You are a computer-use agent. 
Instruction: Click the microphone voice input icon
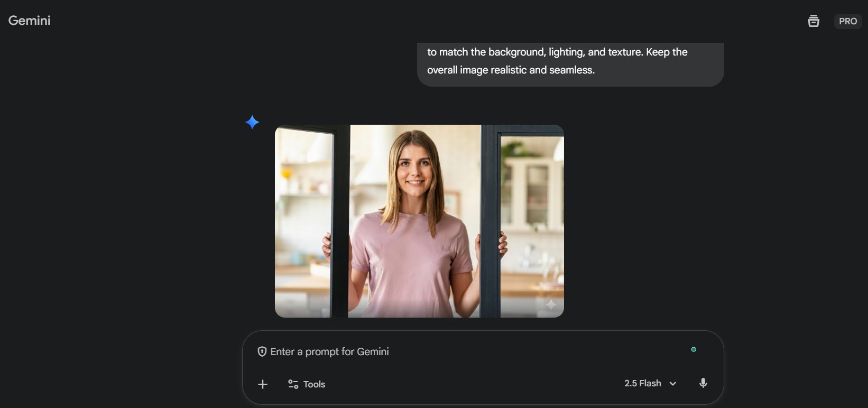point(703,383)
